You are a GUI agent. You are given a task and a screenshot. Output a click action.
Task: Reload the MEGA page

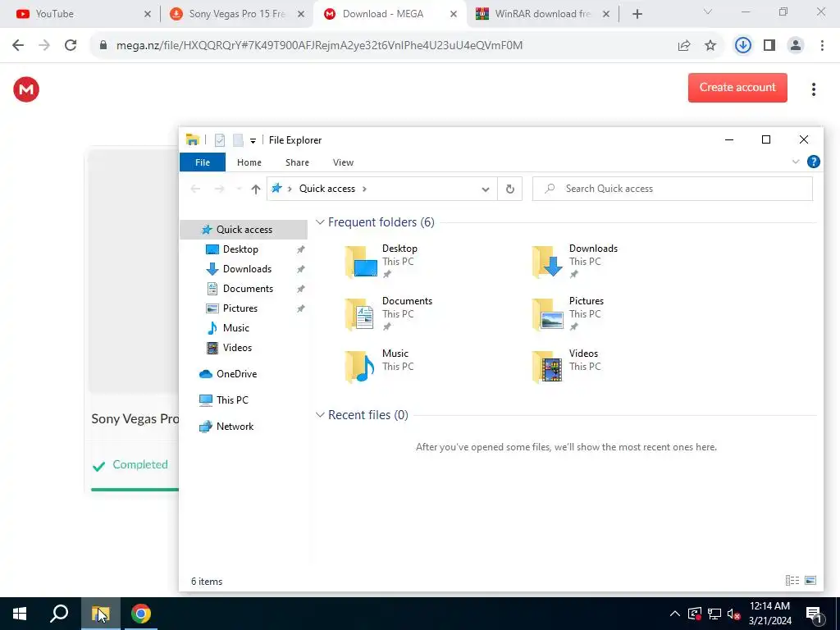[x=71, y=45]
